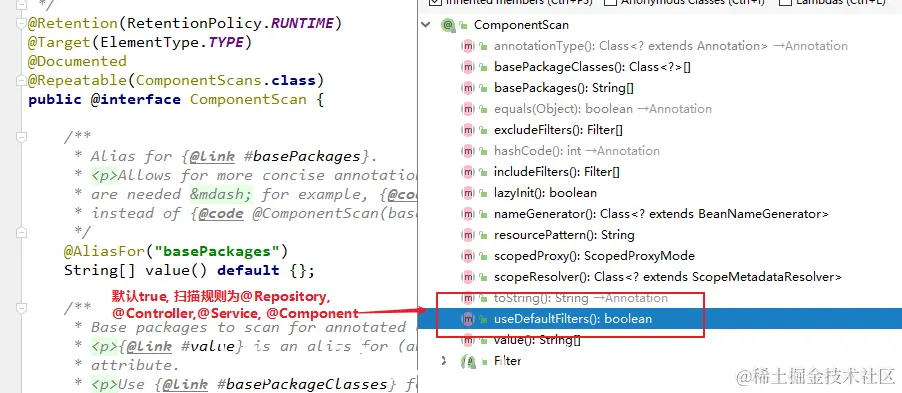Click the method icon beside resourcePattern()
Screen dimensions: 902x393
click(468, 235)
